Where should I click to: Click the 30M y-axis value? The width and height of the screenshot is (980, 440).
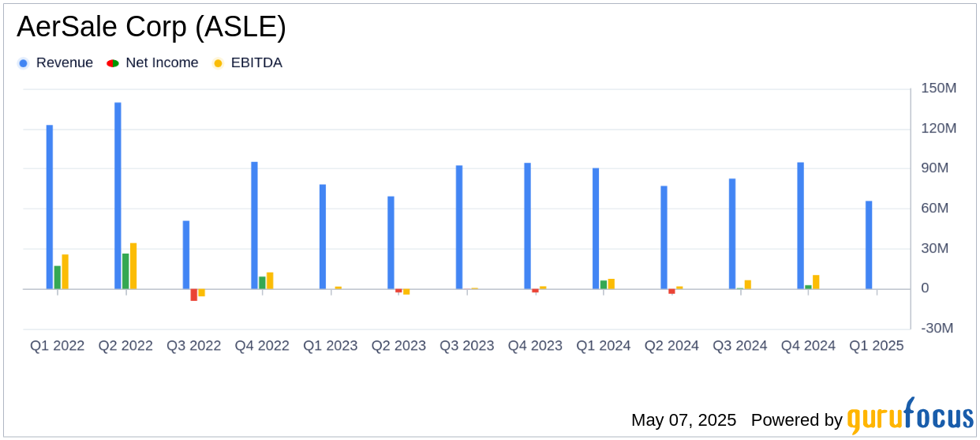[x=935, y=249]
